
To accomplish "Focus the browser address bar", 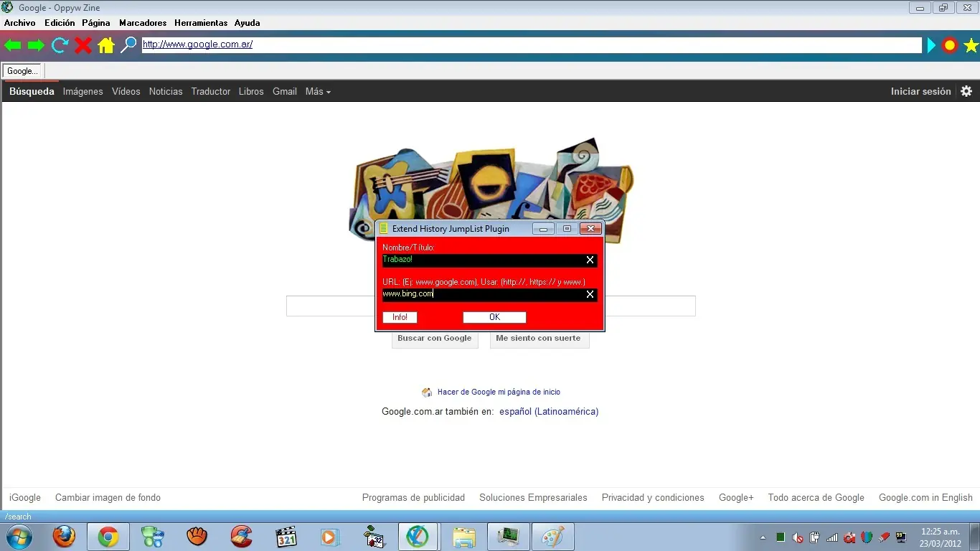I will [532, 45].
